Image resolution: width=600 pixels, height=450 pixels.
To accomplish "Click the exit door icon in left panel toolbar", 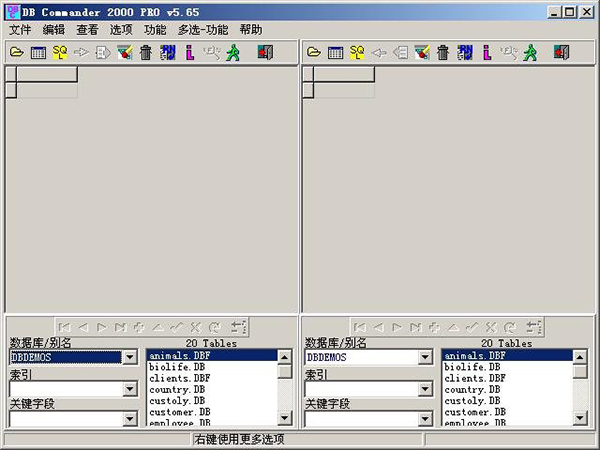I will [x=265, y=52].
